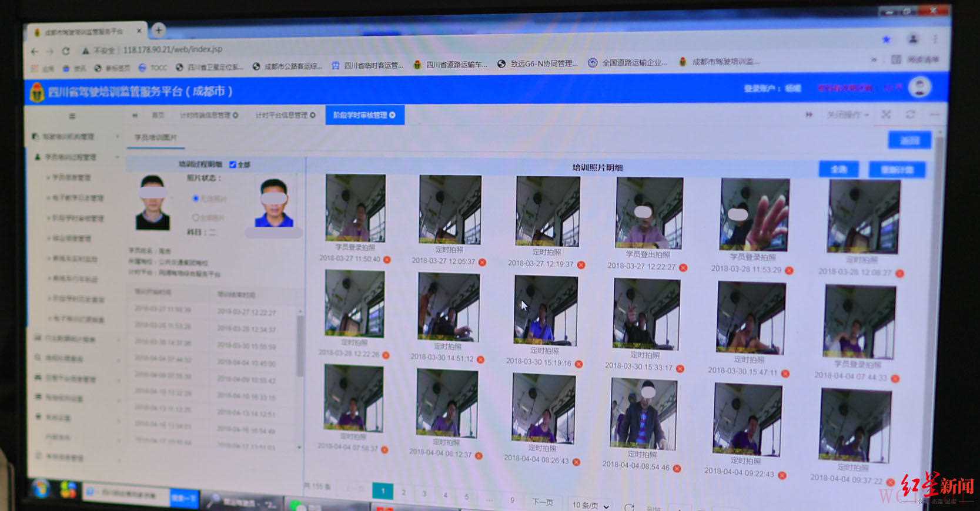Image resolution: width=980 pixels, height=511 pixels.
Task: Select the second radio button under 照片状态
Action: click(196, 217)
